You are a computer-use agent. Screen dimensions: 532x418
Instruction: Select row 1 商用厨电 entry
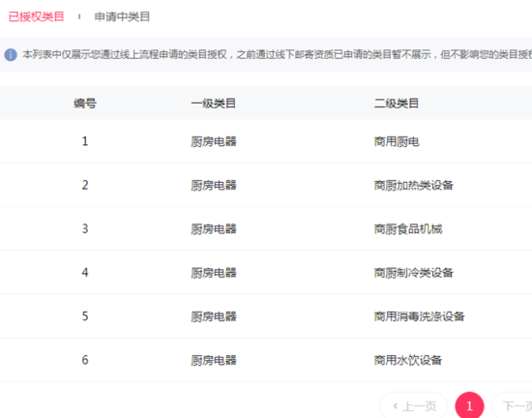(397, 141)
